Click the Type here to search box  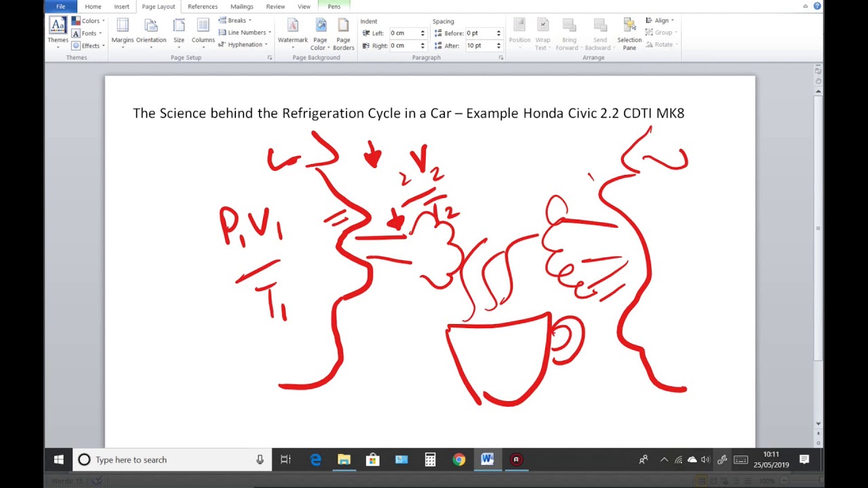coord(172,460)
